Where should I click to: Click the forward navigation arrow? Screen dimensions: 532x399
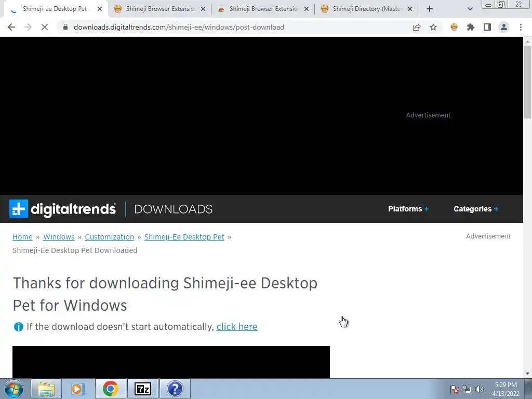coord(28,27)
